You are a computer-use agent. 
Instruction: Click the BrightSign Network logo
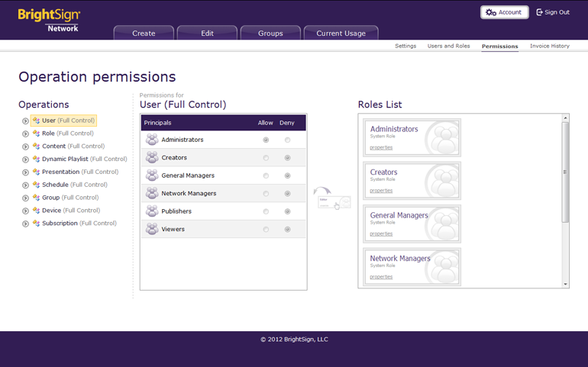(49, 19)
